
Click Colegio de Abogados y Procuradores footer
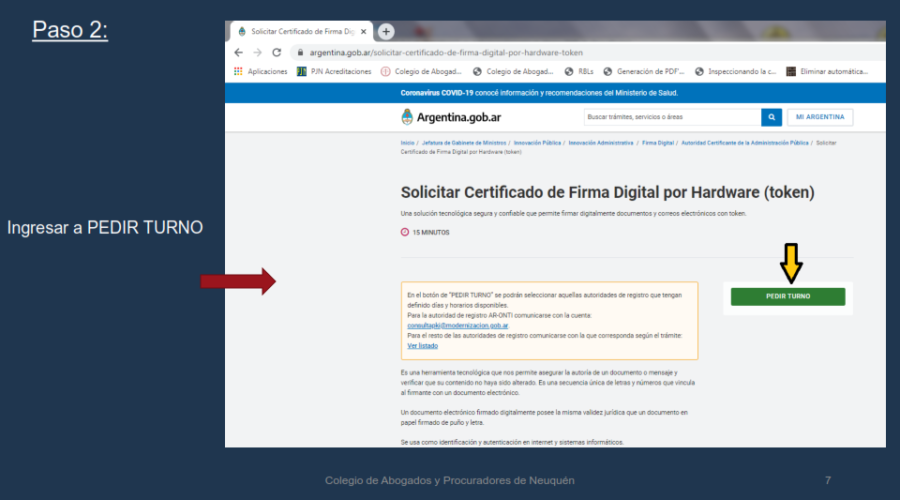pyautogui.click(x=449, y=480)
